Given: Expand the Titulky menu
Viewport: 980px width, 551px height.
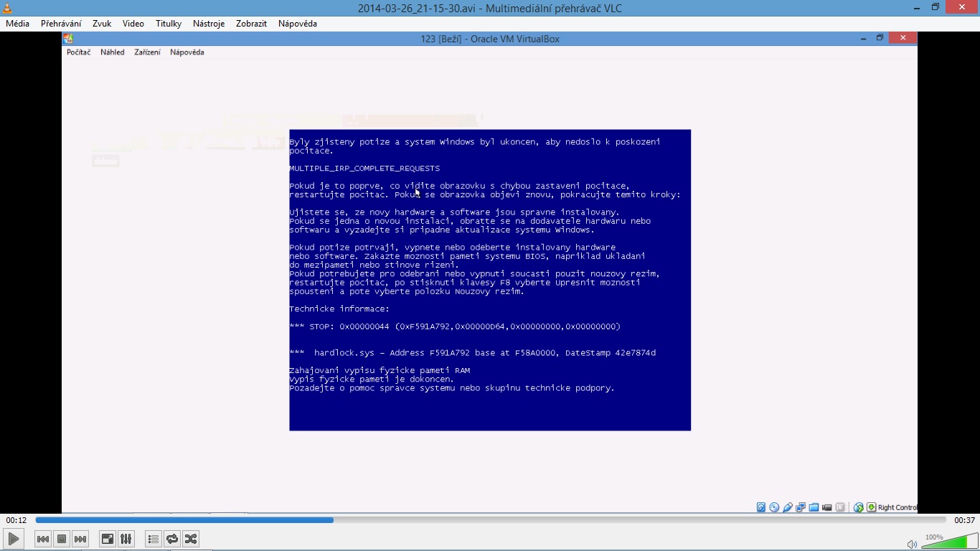Looking at the screenshot, I should click(x=169, y=24).
